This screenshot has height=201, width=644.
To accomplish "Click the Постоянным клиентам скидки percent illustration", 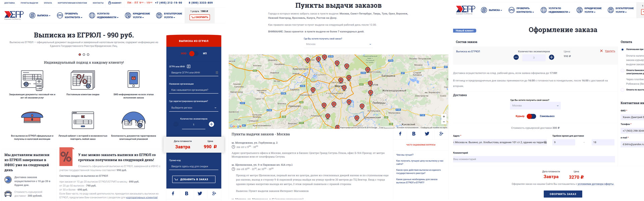I will [x=83, y=80].
